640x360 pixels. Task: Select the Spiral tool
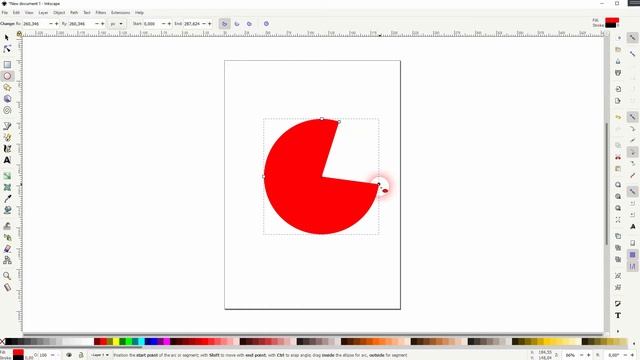point(7,110)
